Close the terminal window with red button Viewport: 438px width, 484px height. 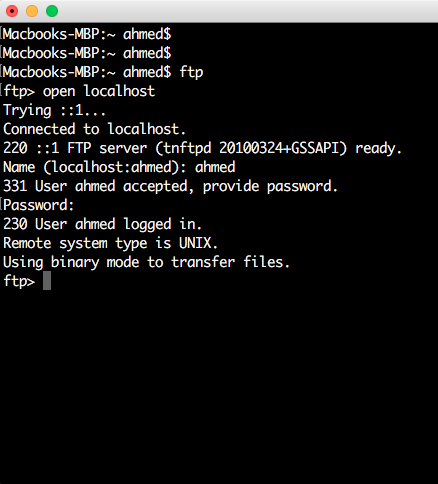12,11
